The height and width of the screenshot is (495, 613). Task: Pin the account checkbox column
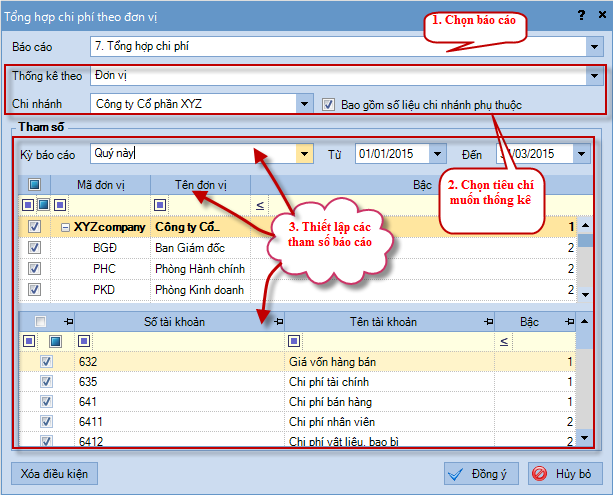click(69, 322)
